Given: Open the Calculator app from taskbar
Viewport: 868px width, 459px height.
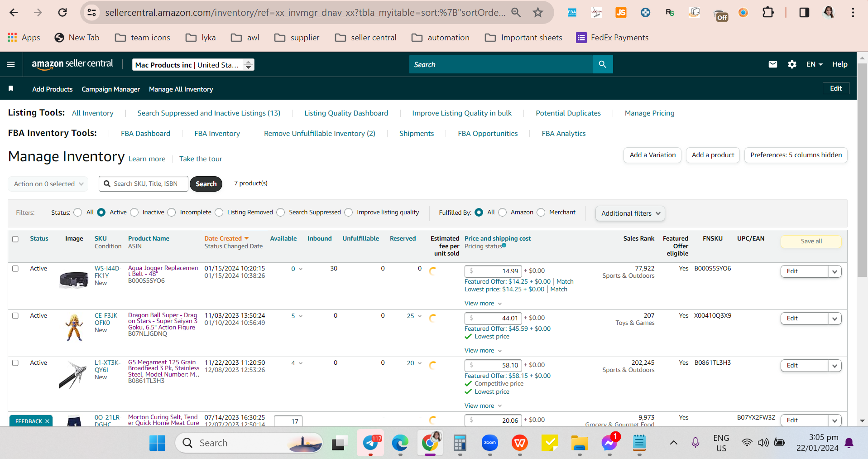Looking at the screenshot, I should (x=460, y=443).
